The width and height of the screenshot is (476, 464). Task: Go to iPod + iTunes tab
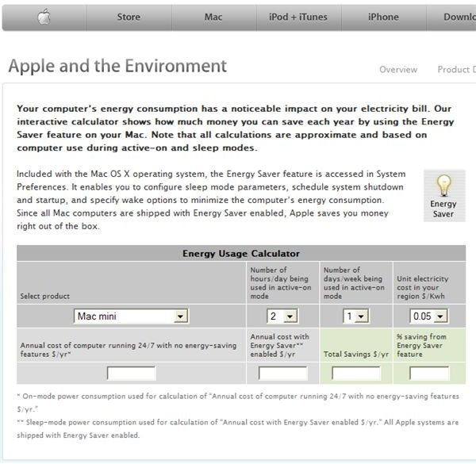[x=298, y=17]
